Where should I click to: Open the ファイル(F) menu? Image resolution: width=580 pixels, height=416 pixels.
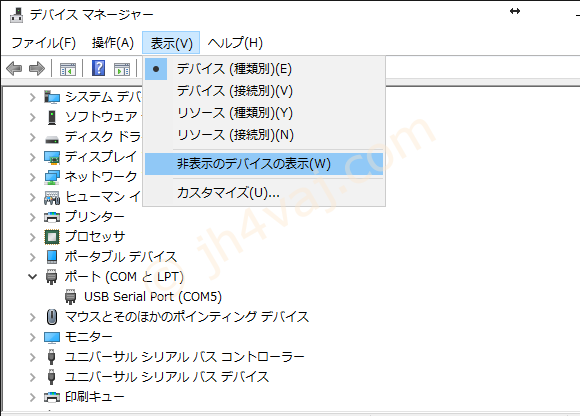pos(44,43)
